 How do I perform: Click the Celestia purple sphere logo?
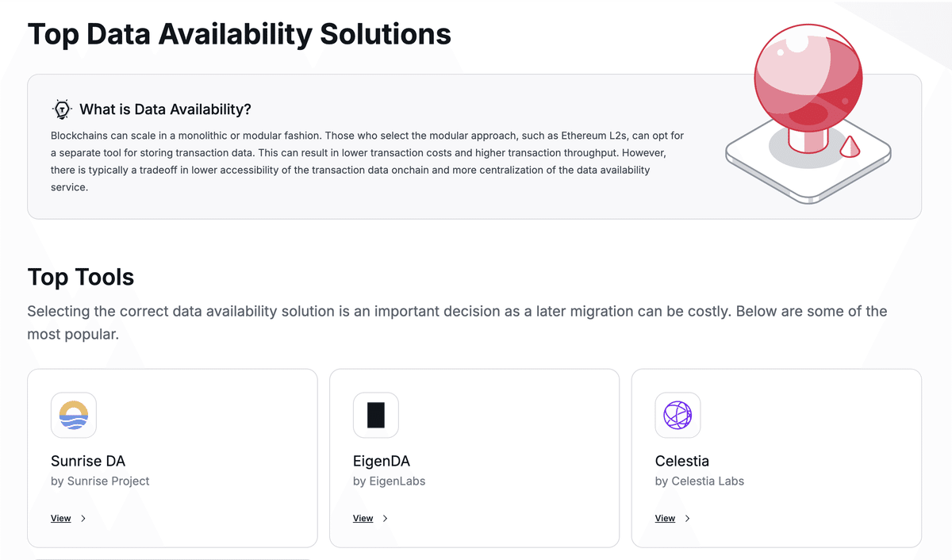[678, 415]
